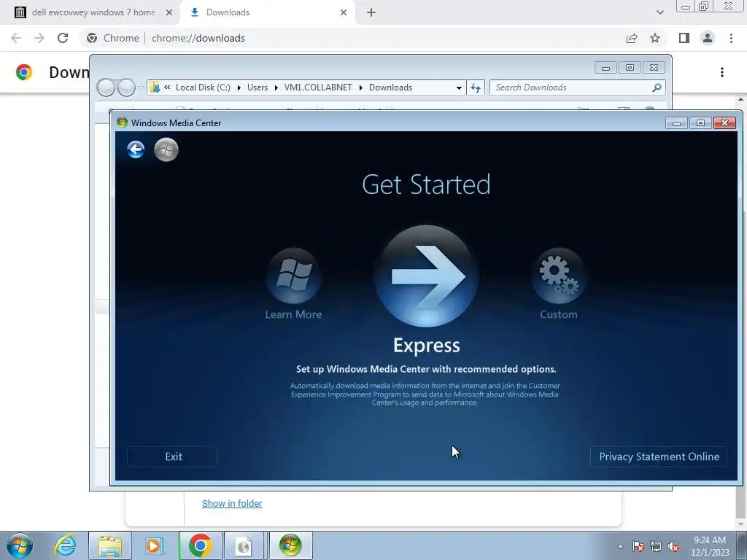Image resolution: width=747 pixels, height=560 pixels.
Task: Share this page from Chrome address bar
Action: 632,38
